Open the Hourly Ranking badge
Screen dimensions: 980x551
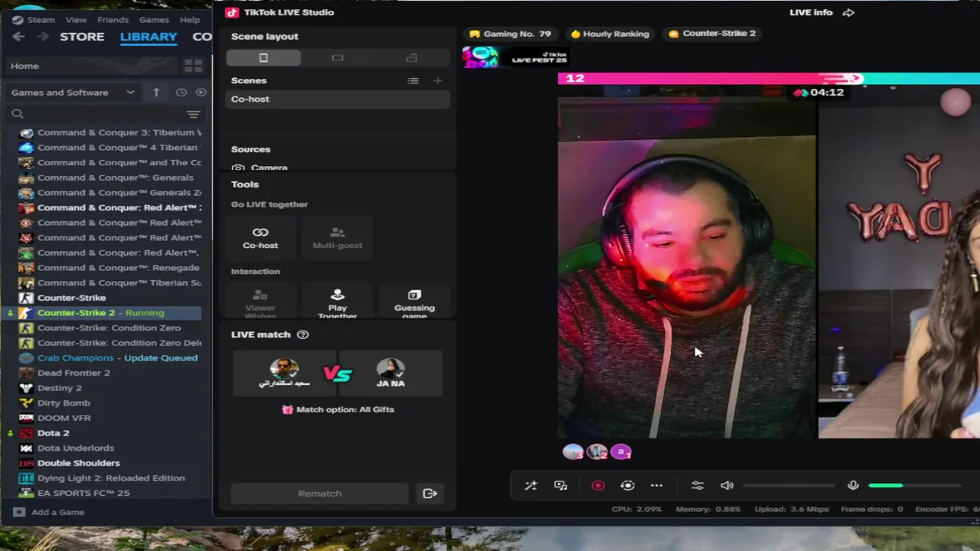609,34
